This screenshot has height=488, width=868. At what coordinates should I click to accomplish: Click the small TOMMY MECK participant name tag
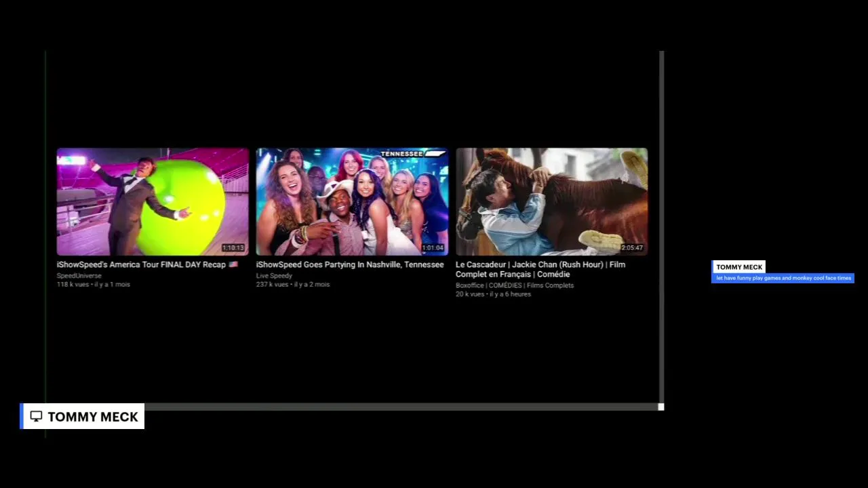pyautogui.click(x=739, y=267)
